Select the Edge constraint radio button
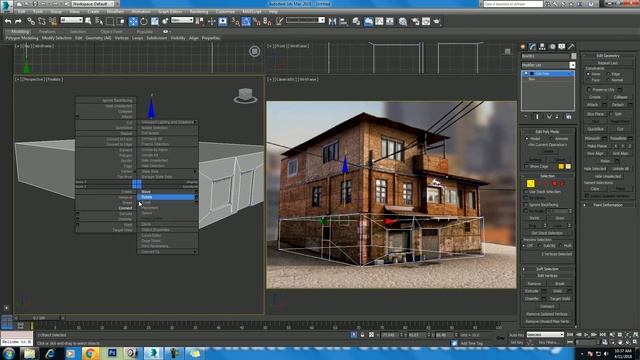 click(609, 74)
